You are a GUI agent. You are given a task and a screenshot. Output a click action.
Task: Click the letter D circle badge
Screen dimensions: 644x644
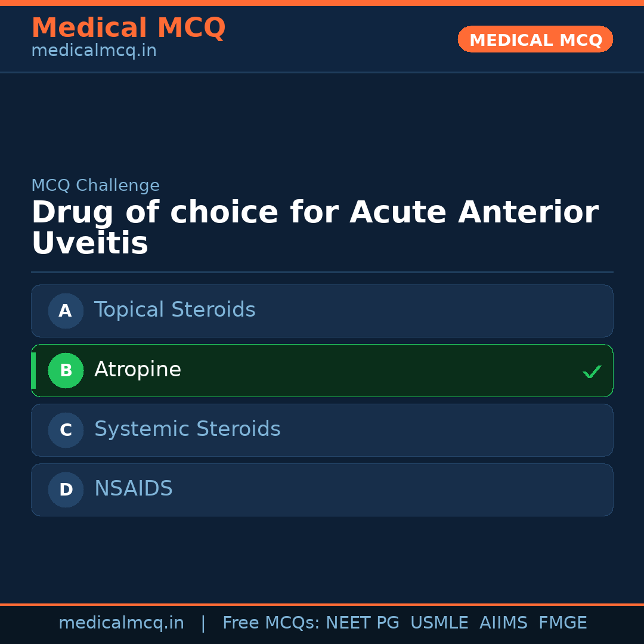click(66, 490)
